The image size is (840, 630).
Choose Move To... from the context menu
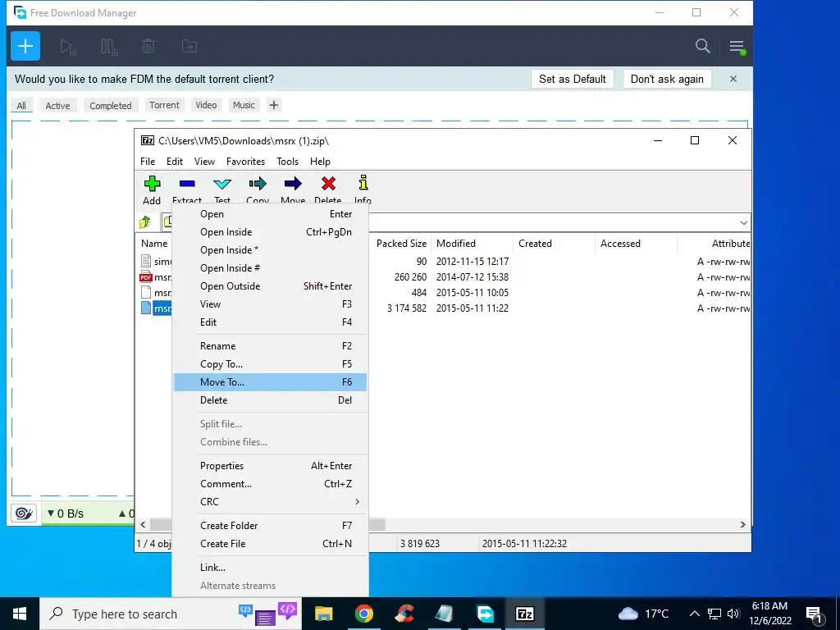270,382
